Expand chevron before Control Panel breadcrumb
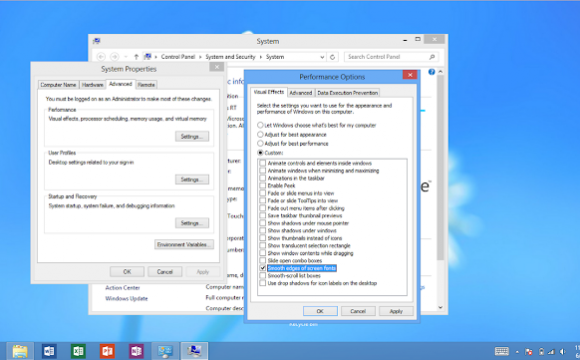580x360 pixels. click(x=156, y=57)
